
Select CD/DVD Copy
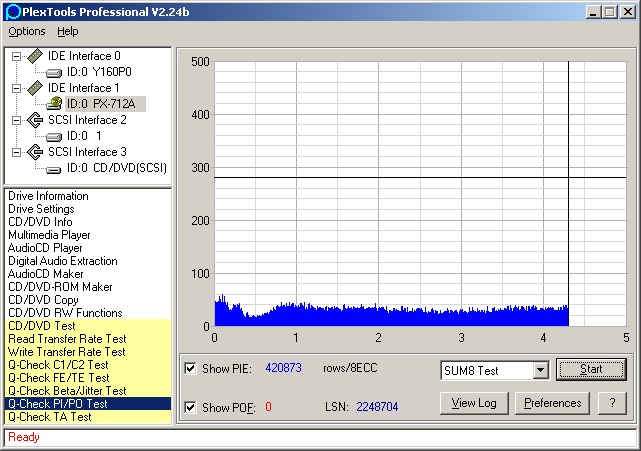(x=43, y=300)
